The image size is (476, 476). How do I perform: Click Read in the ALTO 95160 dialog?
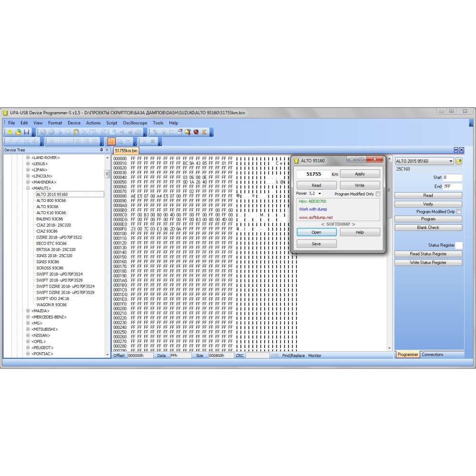pos(317,186)
